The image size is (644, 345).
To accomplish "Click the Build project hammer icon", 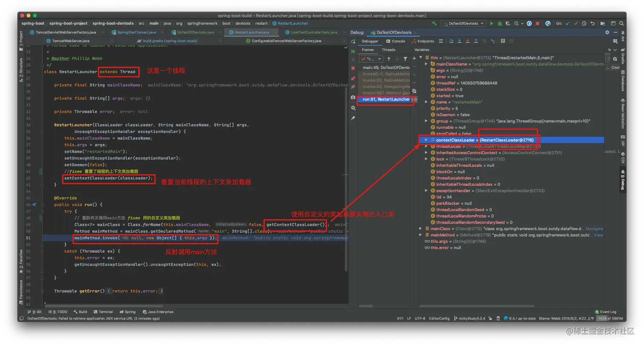I will pyautogui.click(x=434, y=23).
